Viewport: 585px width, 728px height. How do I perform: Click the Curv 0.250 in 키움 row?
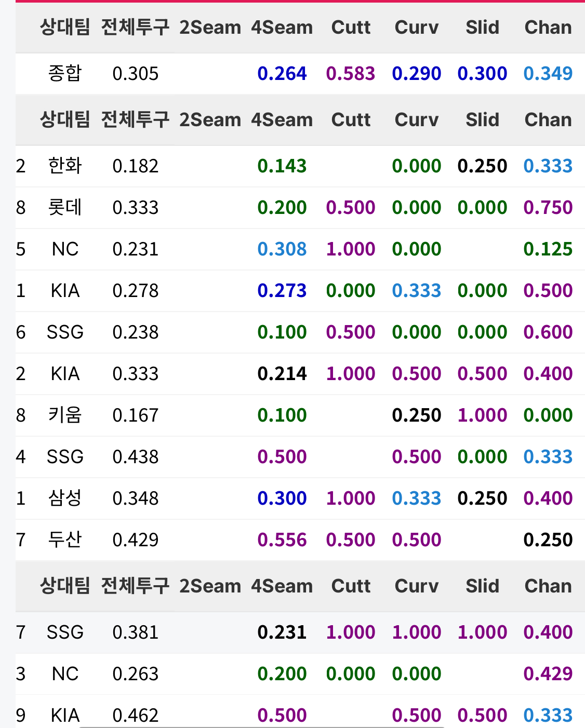tap(417, 415)
